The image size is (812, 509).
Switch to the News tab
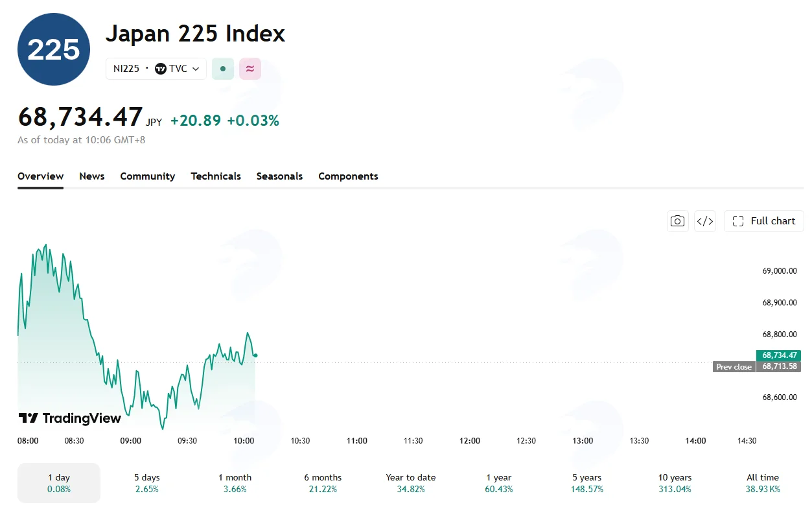click(92, 176)
